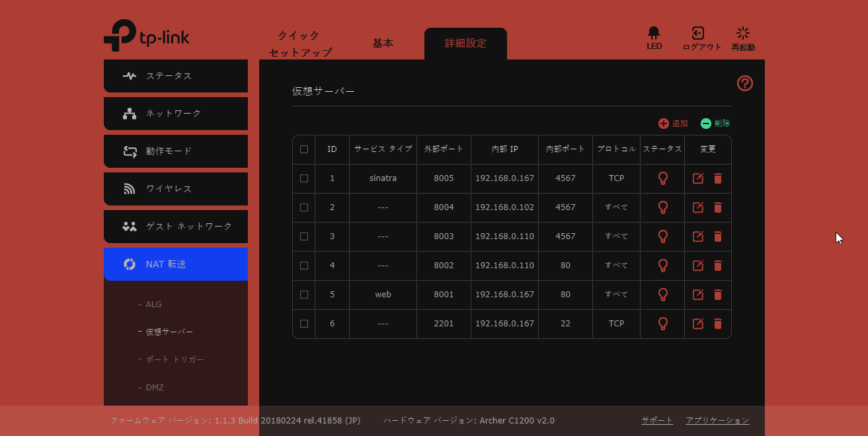The width and height of the screenshot is (868, 436).
Task: Toggle the status bulb for rule ID 2
Action: point(662,207)
